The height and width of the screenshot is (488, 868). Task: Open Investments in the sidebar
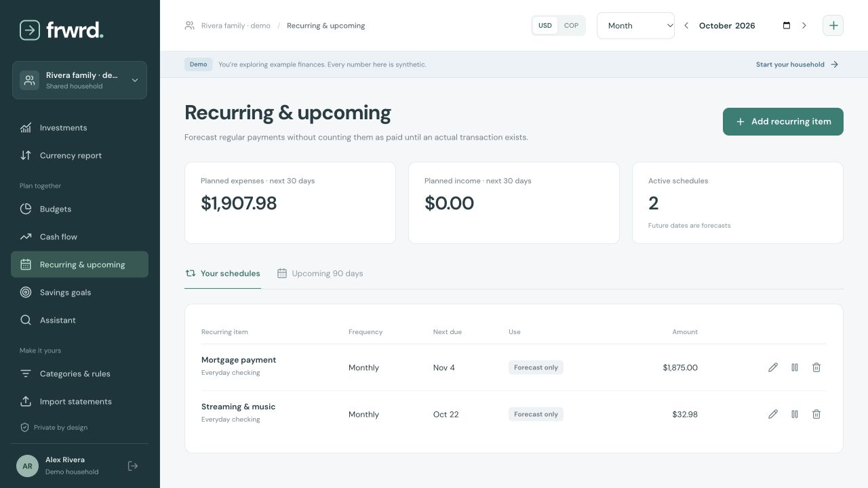79,127
